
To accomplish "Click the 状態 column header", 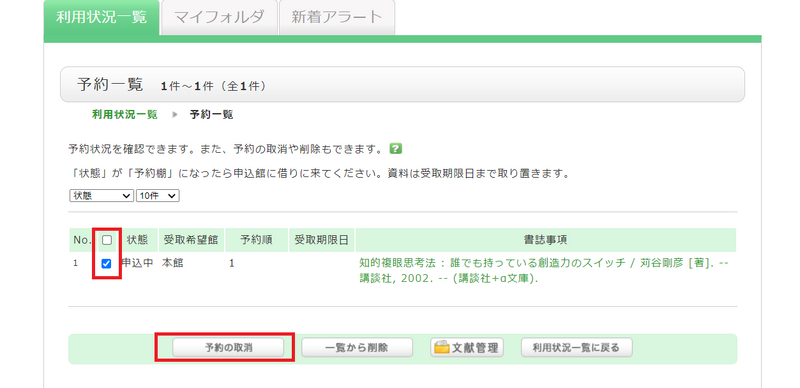I will (x=137, y=240).
